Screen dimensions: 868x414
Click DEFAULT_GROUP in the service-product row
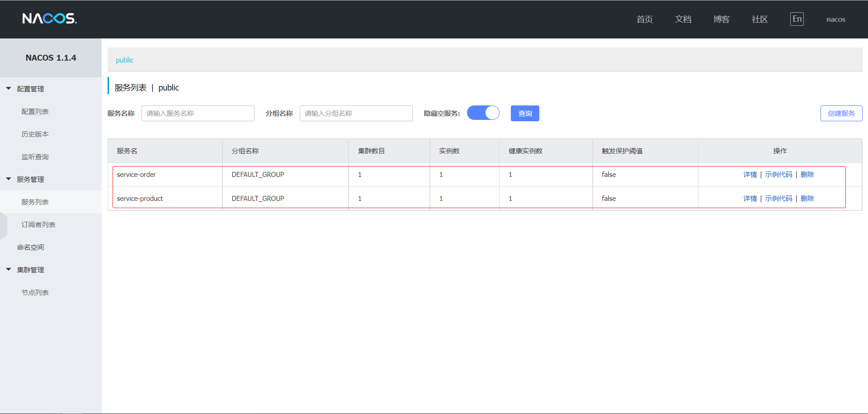[x=258, y=199]
